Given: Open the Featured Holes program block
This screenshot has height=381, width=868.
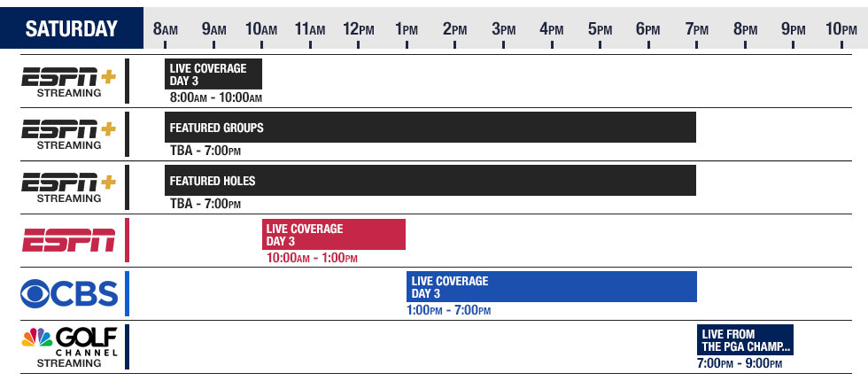Looking at the screenshot, I should point(430,181).
